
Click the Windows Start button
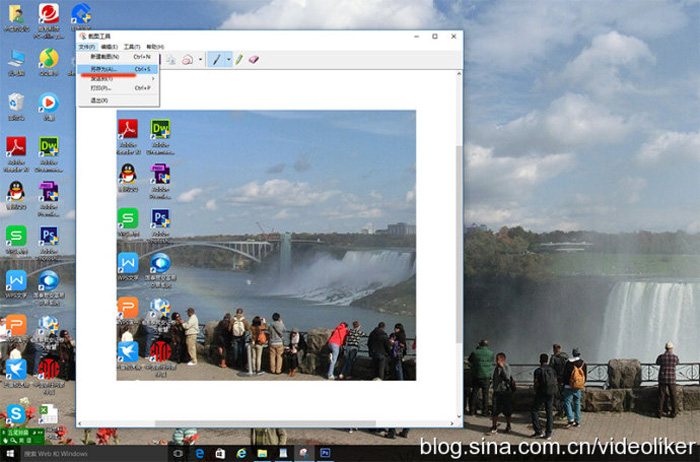(x=9, y=453)
